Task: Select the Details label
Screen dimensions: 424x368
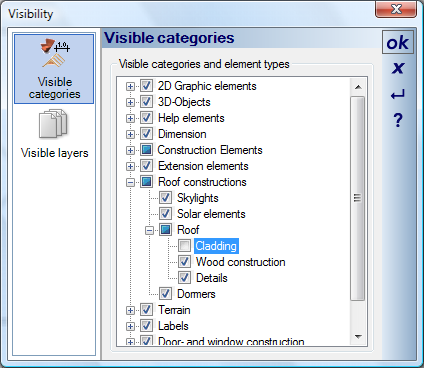Action: tap(212, 278)
